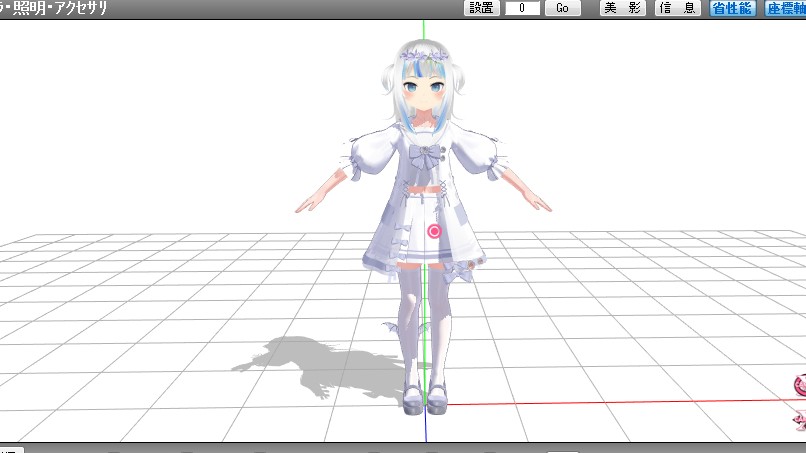Disable the 省性能 low-power mode toggle
The height and width of the screenshot is (453, 806).
coord(732,8)
